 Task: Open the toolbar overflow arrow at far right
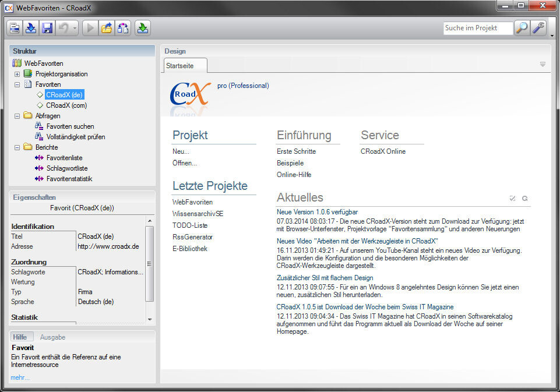pyautogui.click(x=552, y=36)
